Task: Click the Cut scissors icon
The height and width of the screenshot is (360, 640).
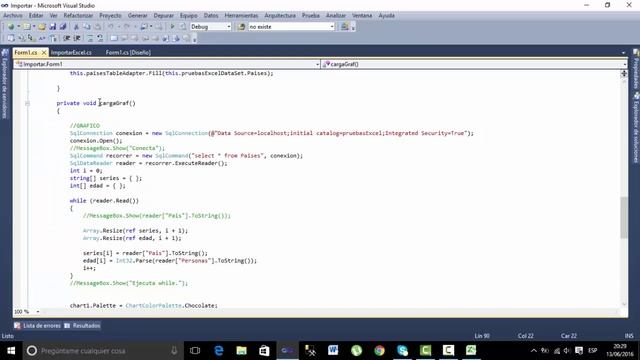Action: click(x=76, y=27)
